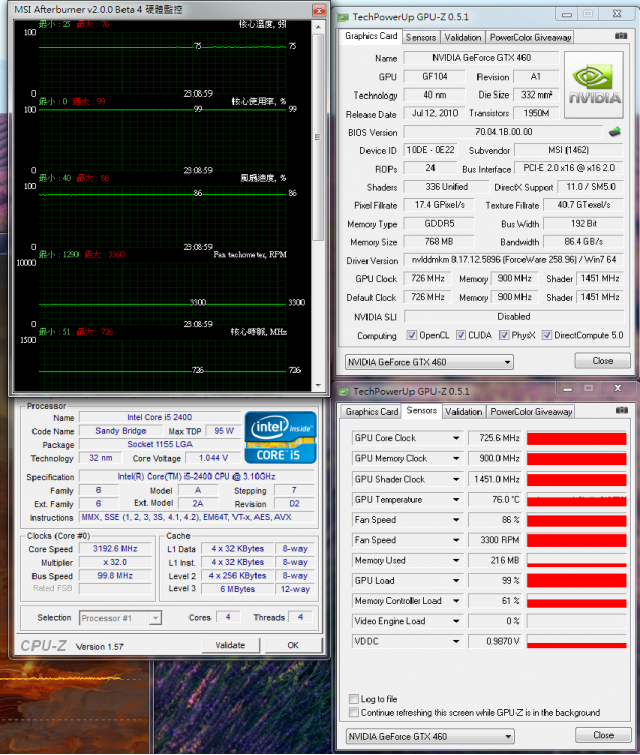
Task: Click CPU-Z Core Speed value 3192.6 MHz
Action: point(115,549)
